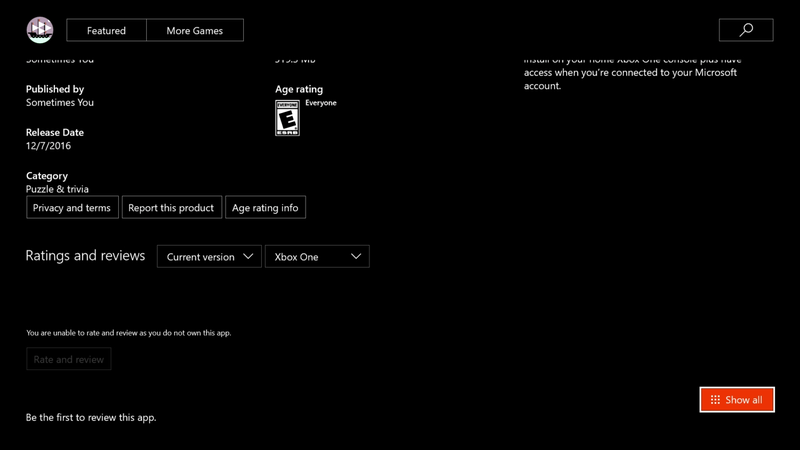Viewport: 800px width, 450px height.
Task: Click the 'Category' heading
Action: tap(47, 176)
